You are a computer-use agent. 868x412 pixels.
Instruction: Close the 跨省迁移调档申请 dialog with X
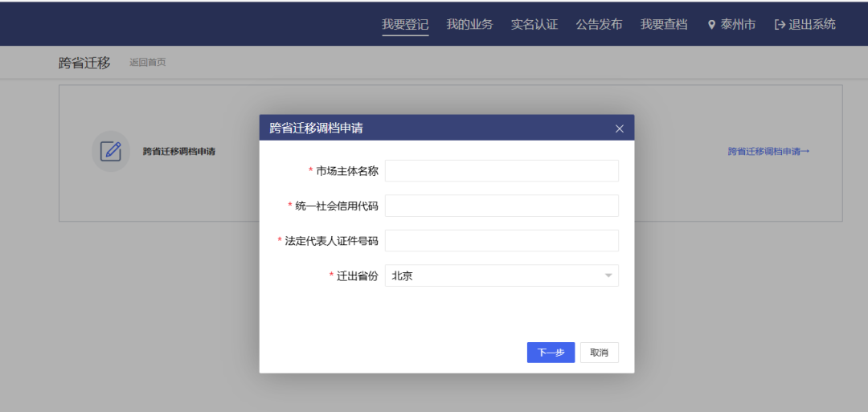619,128
